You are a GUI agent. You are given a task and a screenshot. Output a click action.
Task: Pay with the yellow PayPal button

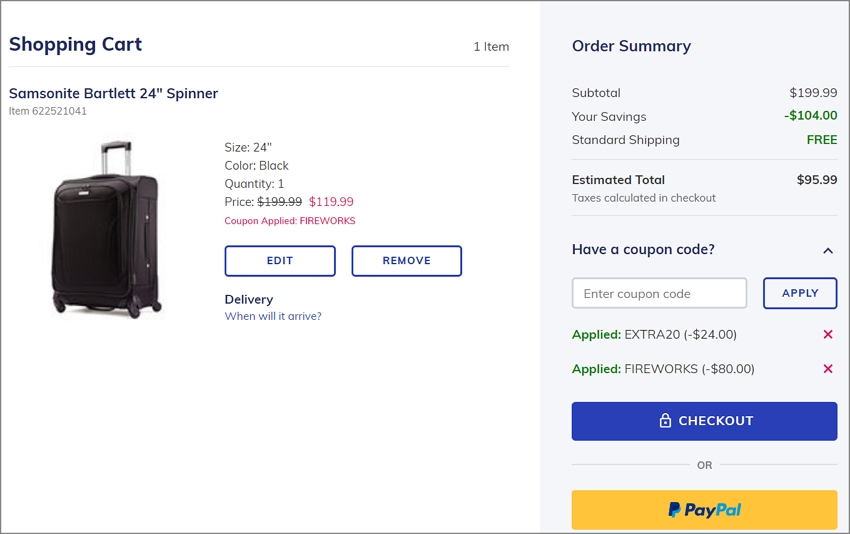pyautogui.click(x=704, y=510)
